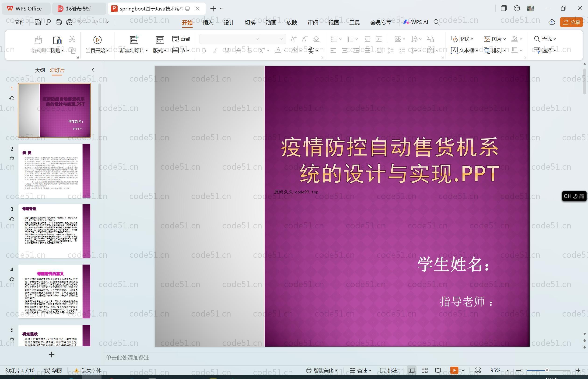
Task: Click the Format Painter brush icon
Action: coord(38,39)
